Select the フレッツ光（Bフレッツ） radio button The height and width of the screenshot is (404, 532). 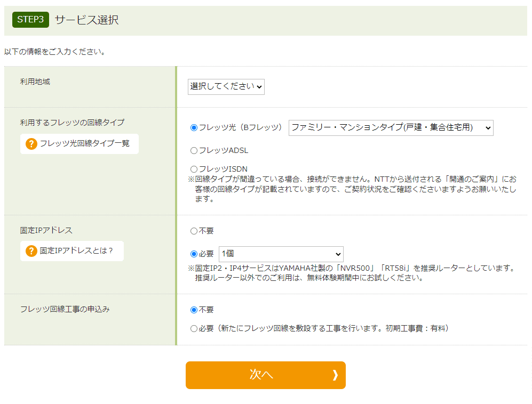(194, 128)
